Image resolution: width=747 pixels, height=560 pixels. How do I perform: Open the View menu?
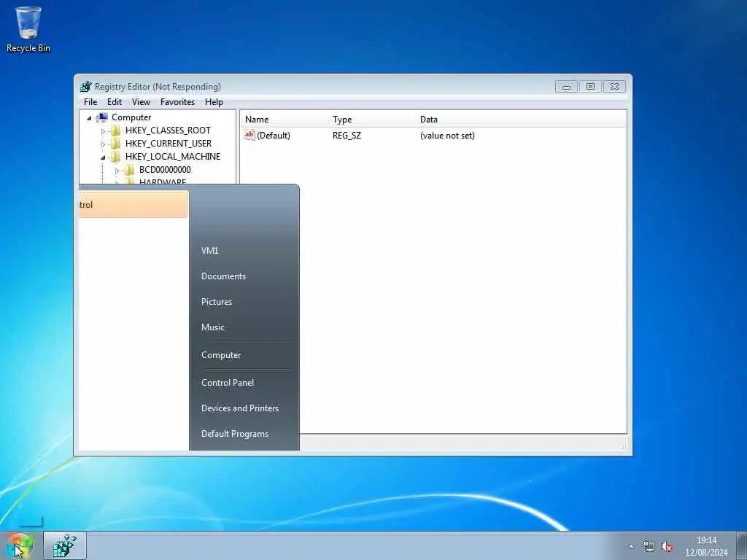coord(141,102)
